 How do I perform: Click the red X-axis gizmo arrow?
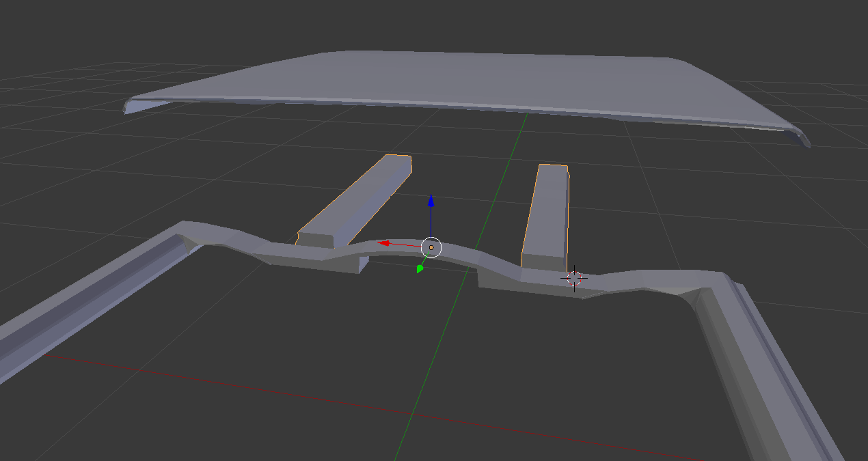coord(384,242)
